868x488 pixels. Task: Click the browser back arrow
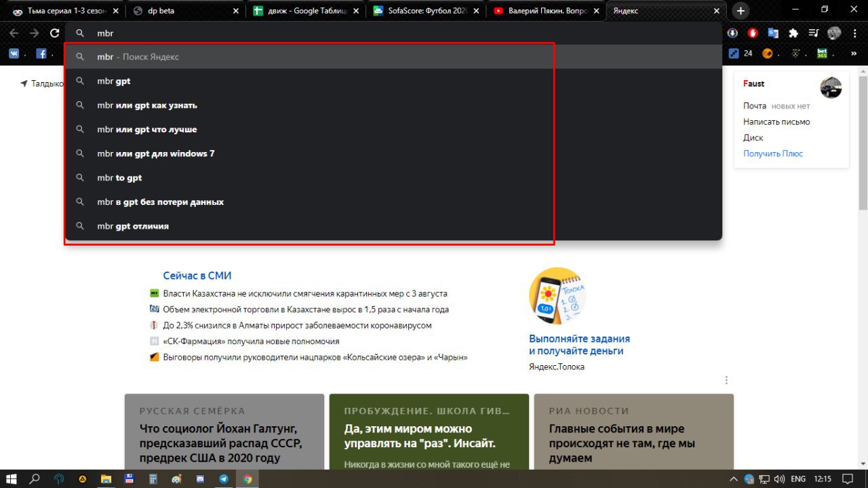(x=14, y=33)
